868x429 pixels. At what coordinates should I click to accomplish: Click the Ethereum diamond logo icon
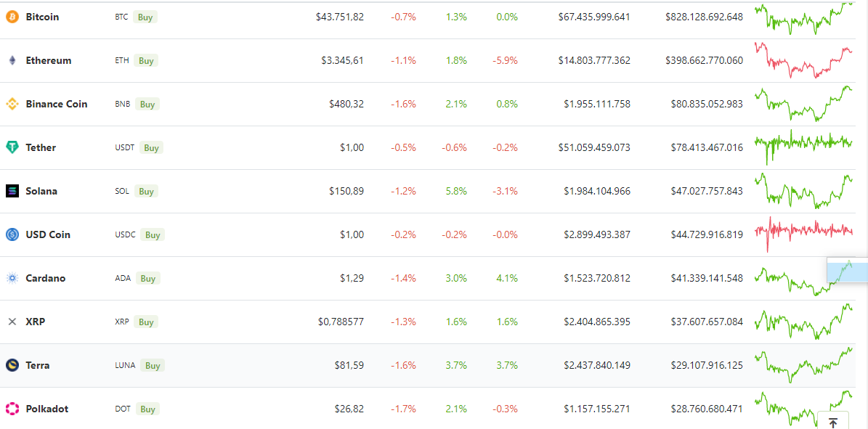[x=12, y=60]
